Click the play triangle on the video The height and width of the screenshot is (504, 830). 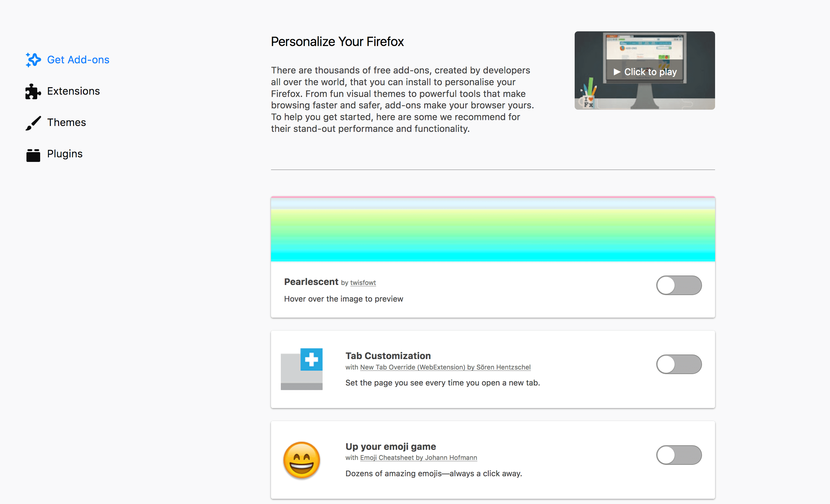617,72
